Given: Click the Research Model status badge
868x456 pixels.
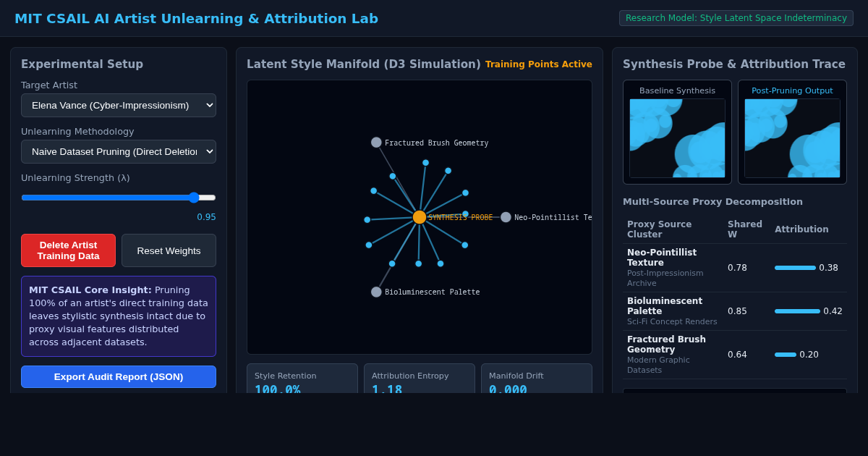Looking at the screenshot, I should tap(736, 18).
